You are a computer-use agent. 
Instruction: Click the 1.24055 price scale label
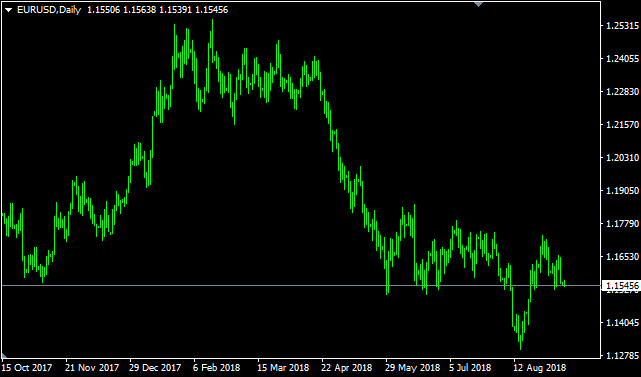pos(622,59)
